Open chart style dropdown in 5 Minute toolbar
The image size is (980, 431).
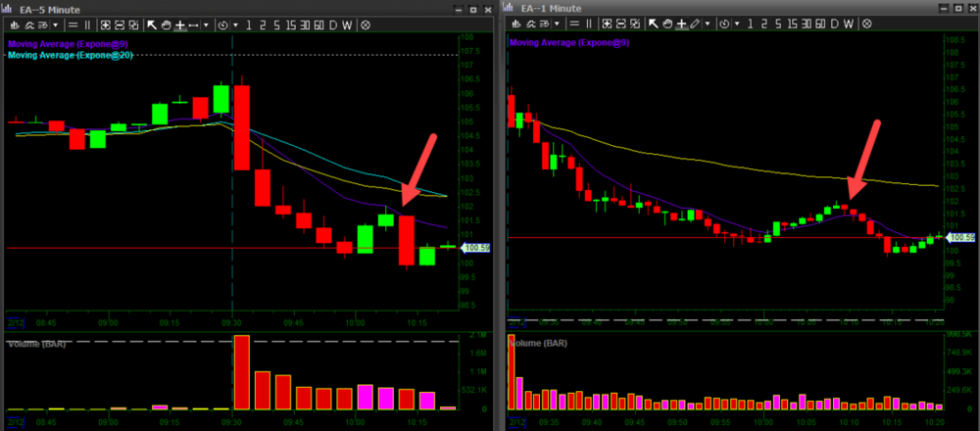(55, 24)
